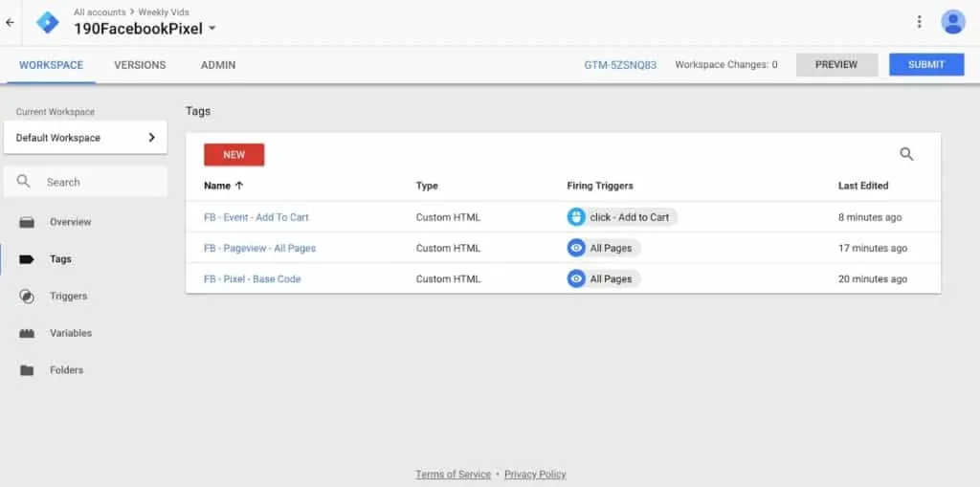This screenshot has height=487, width=980.
Task: Expand the 190FacebookPixel container dropdown
Action: (x=212, y=29)
